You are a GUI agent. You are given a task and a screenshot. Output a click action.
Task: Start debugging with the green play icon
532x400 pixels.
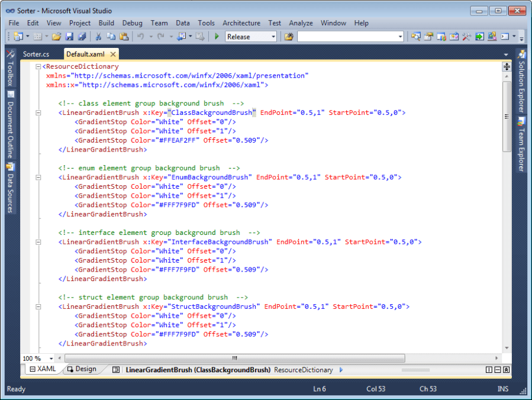217,37
